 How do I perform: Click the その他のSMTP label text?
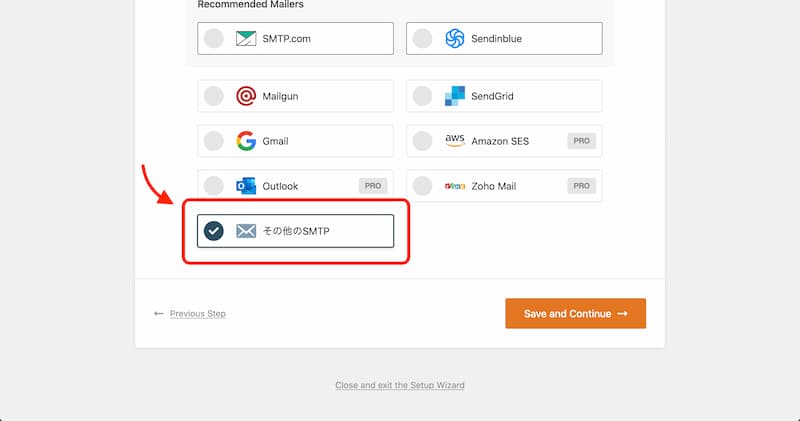pyautogui.click(x=296, y=231)
